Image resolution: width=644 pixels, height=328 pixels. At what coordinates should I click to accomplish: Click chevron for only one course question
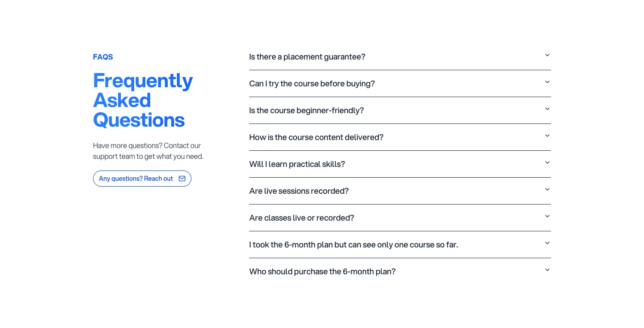click(547, 243)
